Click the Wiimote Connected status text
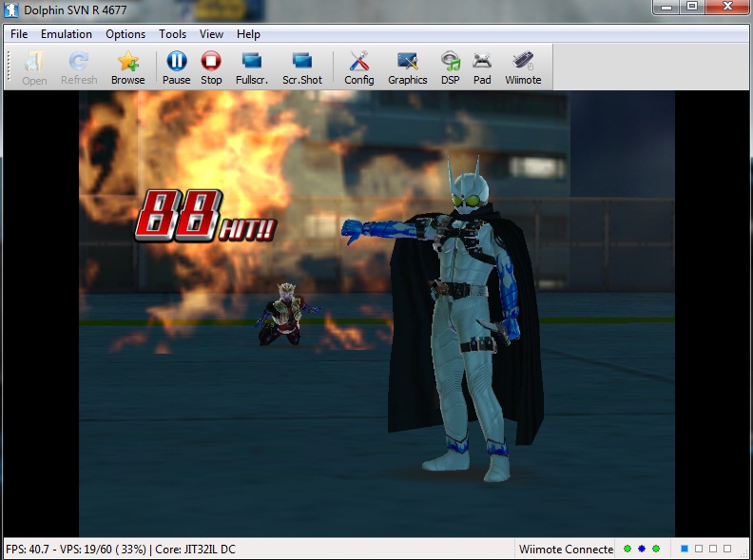753x560 pixels. 566,549
